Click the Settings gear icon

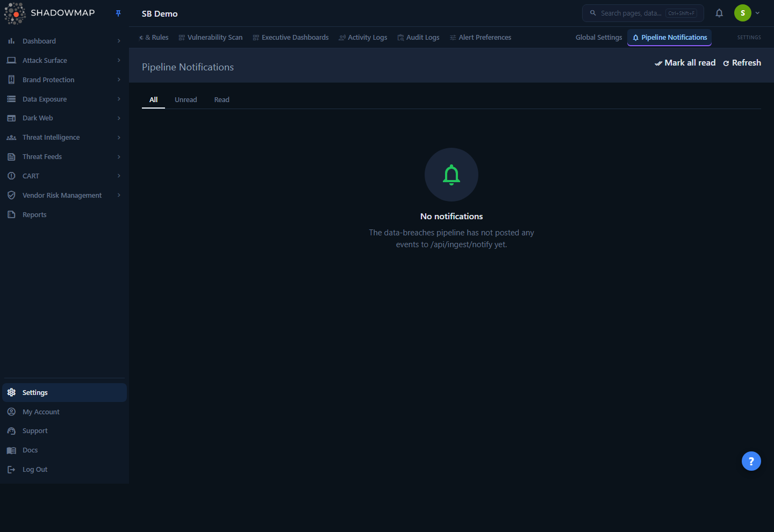(x=11, y=392)
